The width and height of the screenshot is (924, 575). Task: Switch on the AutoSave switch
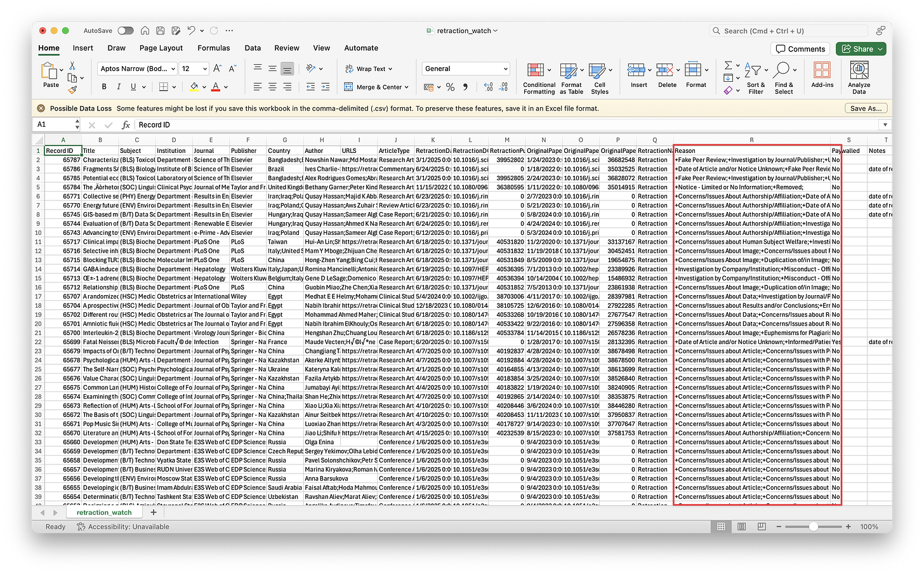[x=126, y=30]
